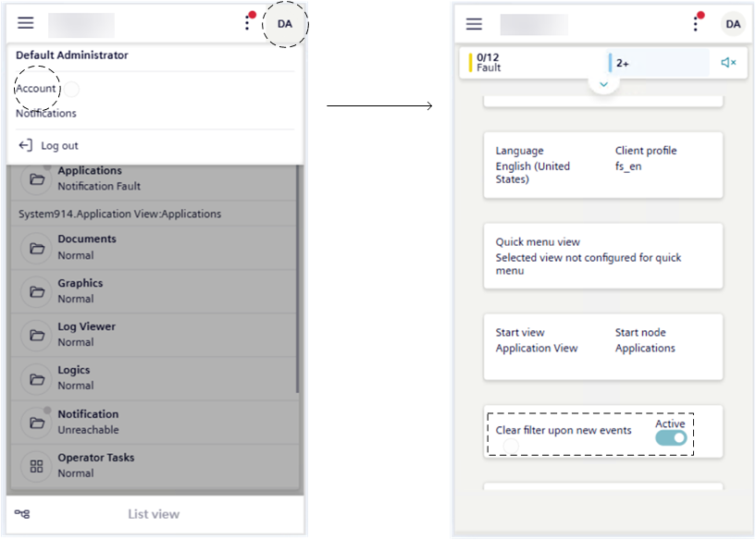Select Notifications in the user menu
This screenshot has height=540, width=756.
46,114
